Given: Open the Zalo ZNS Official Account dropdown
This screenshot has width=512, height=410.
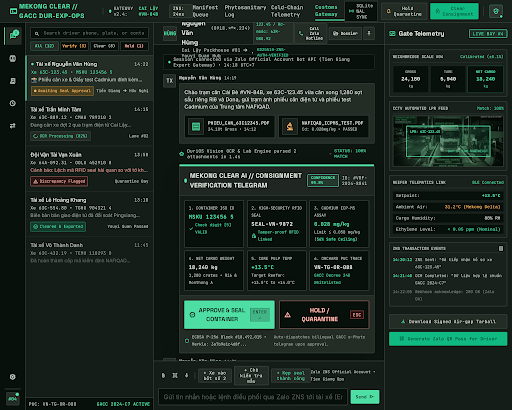Looking at the screenshot, I should coord(344,375).
